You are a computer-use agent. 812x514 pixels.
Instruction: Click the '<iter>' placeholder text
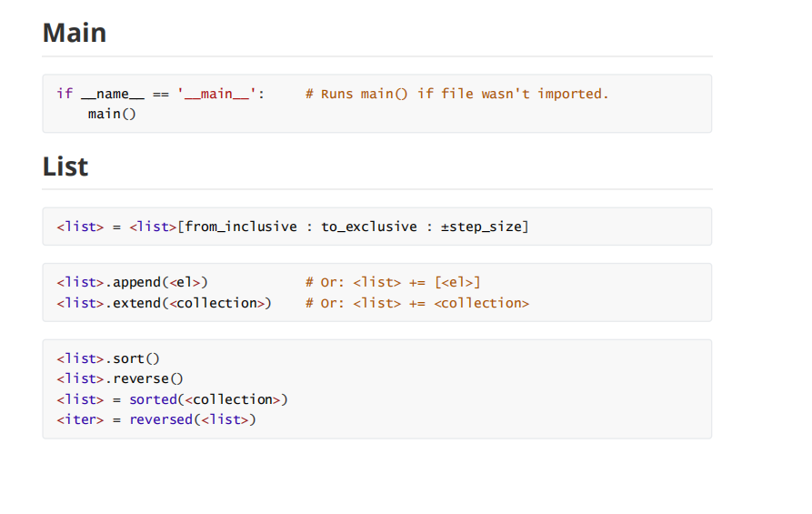[80, 419]
